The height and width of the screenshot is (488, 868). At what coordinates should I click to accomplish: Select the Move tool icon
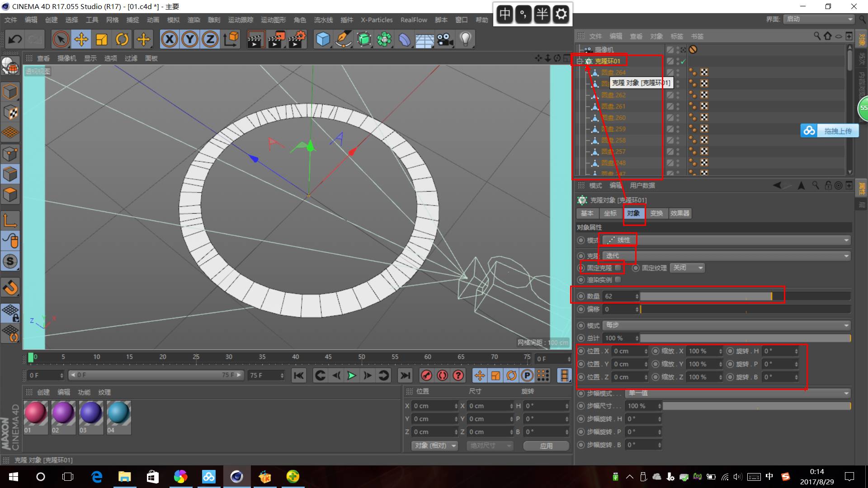pyautogui.click(x=81, y=39)
